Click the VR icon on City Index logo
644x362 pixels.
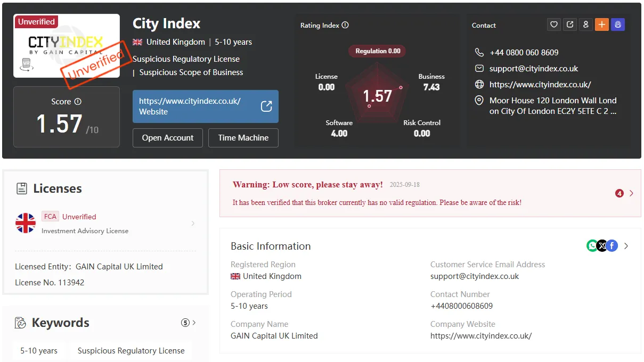tap(26, 64)
